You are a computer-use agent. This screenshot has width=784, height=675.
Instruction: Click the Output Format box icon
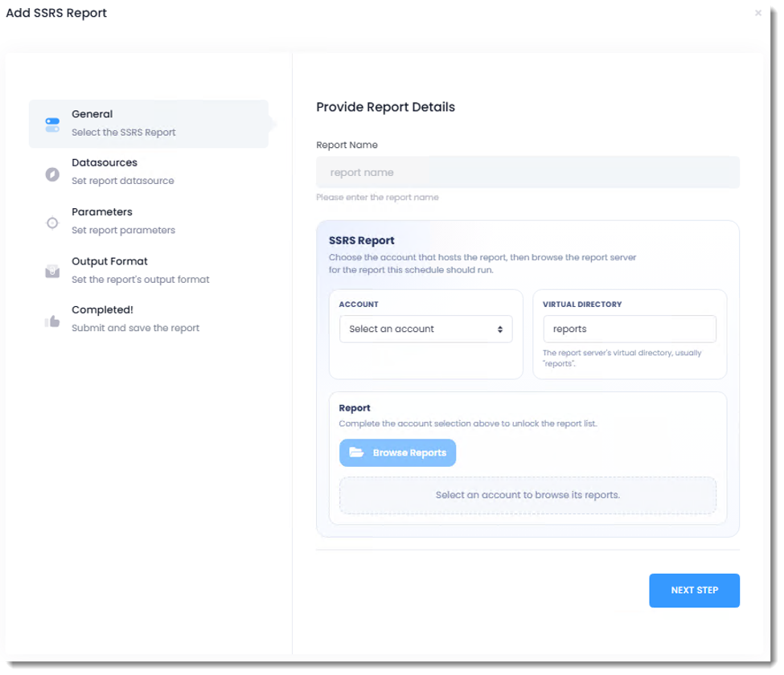(x=52, y=272)
